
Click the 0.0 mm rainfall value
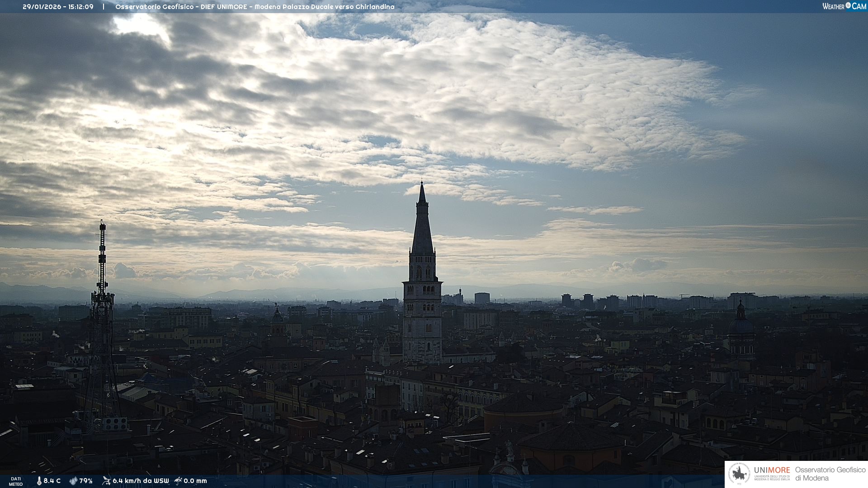tap(195, 481)
